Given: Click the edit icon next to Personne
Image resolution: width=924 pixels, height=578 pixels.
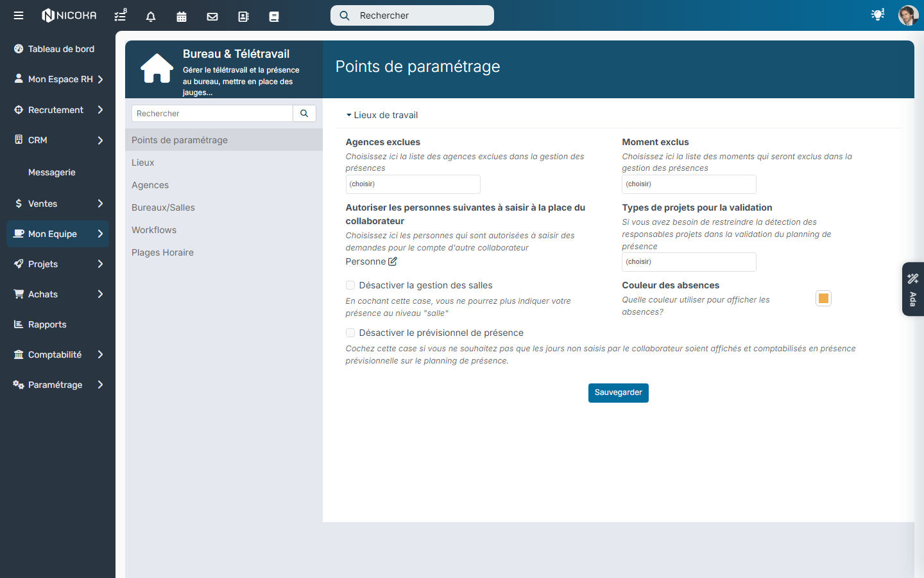Looking at the screenshot, I should point(393,261).
